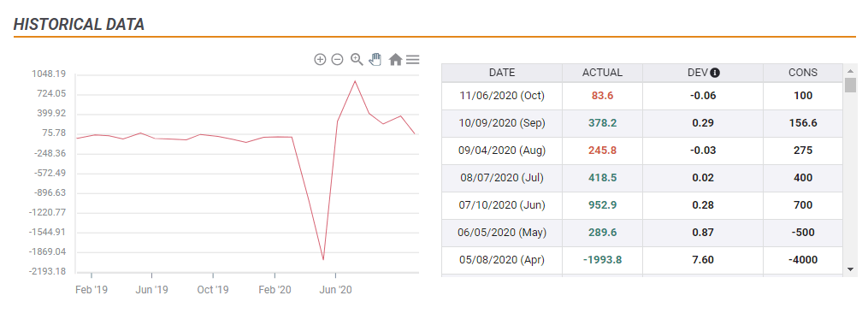Click the DEV info tooltip icon
Screen dimensions: 868x325
click(x=715, y=73)
